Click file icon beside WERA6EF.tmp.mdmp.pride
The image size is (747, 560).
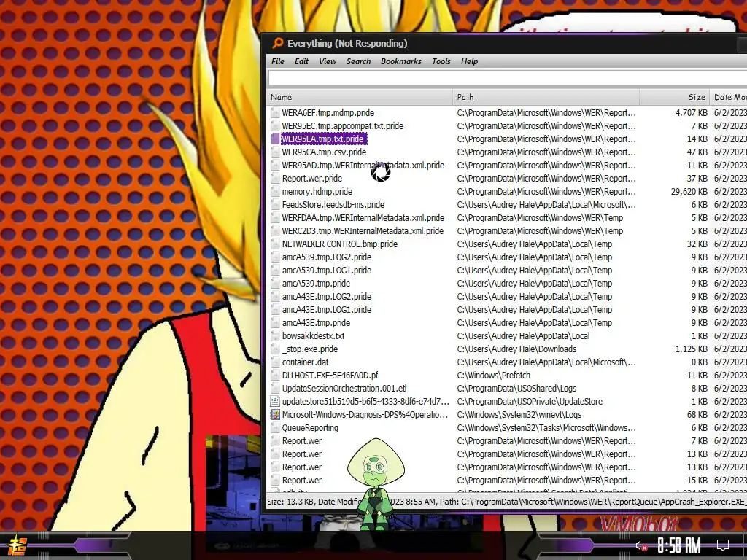(x=275, y=113)
